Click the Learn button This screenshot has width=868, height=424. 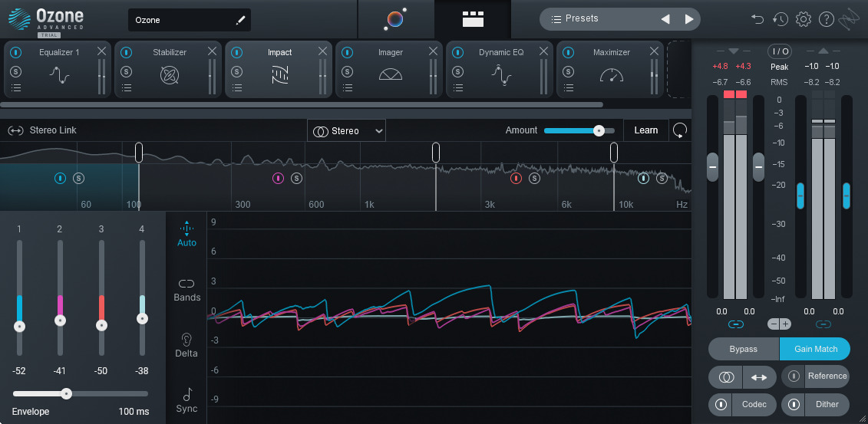(x=646, y=130)
